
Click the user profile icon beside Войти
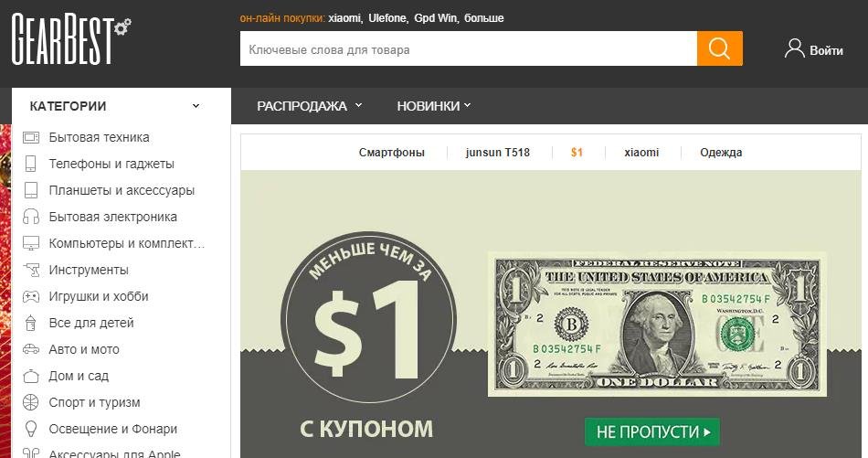coord(794,48)
